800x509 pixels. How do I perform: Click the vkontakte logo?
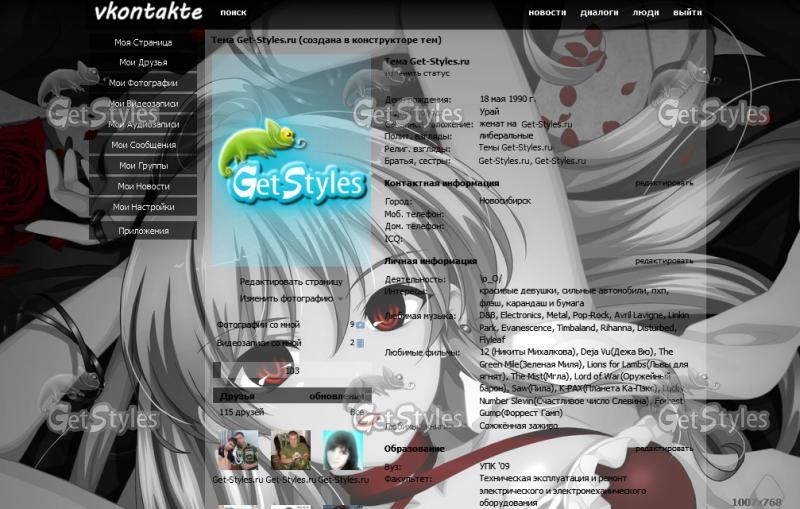(148, 12)
